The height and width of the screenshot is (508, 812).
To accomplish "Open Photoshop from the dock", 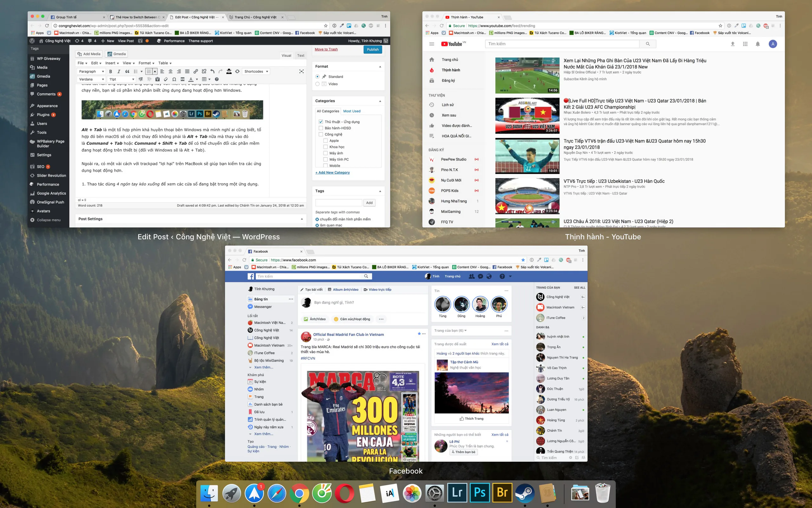I will pos(480,492).
